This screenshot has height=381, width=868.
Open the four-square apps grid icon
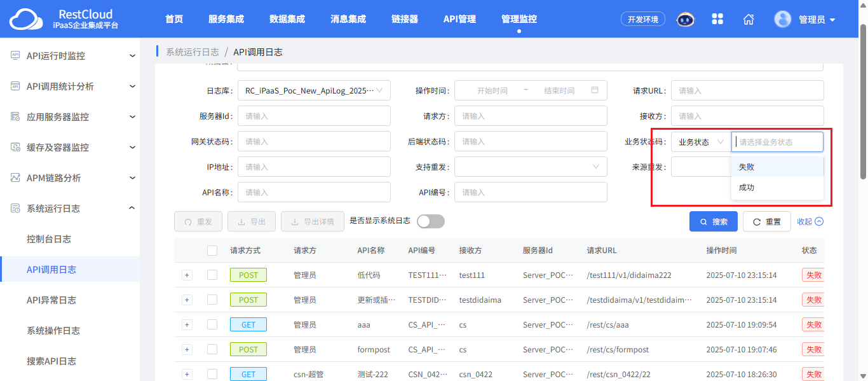click(717, 19)
